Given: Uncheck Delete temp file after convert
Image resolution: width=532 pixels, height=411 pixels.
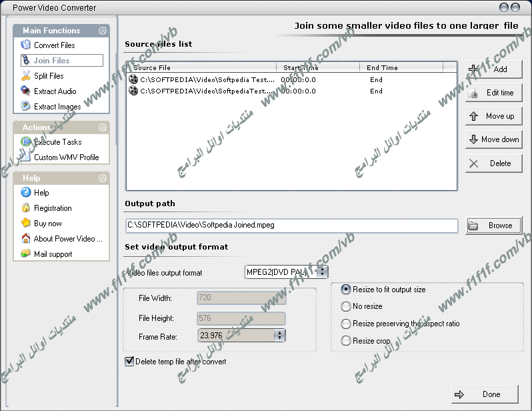Looking at the screenshot, I should coord(129,362).
